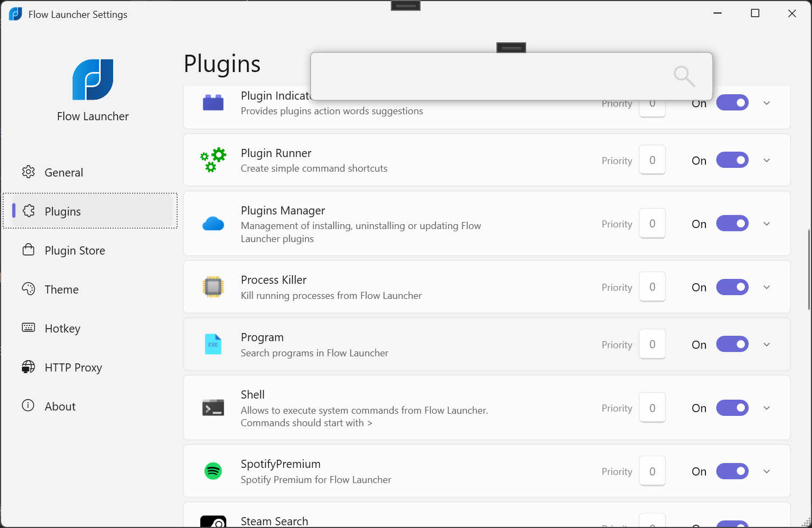Open the Hotkey settings page

coord(90,328)
